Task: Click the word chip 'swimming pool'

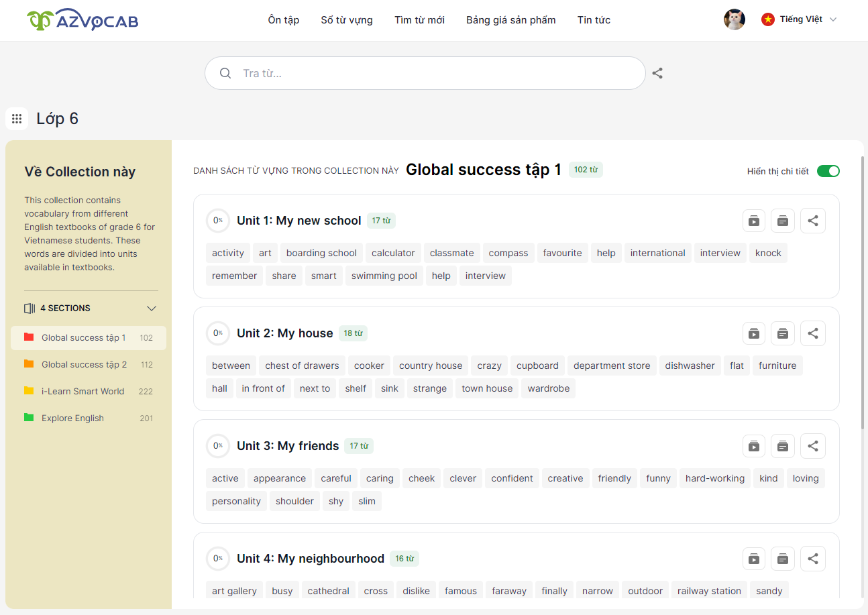Action: click(384, 276)
